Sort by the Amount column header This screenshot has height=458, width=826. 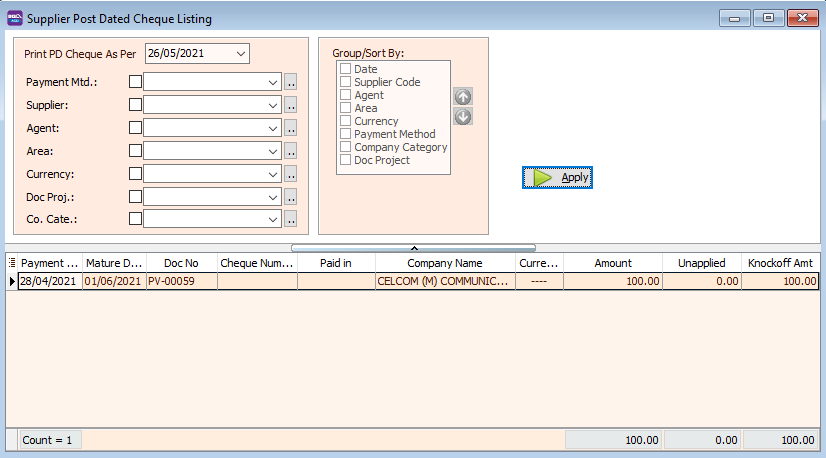[612, 263]
